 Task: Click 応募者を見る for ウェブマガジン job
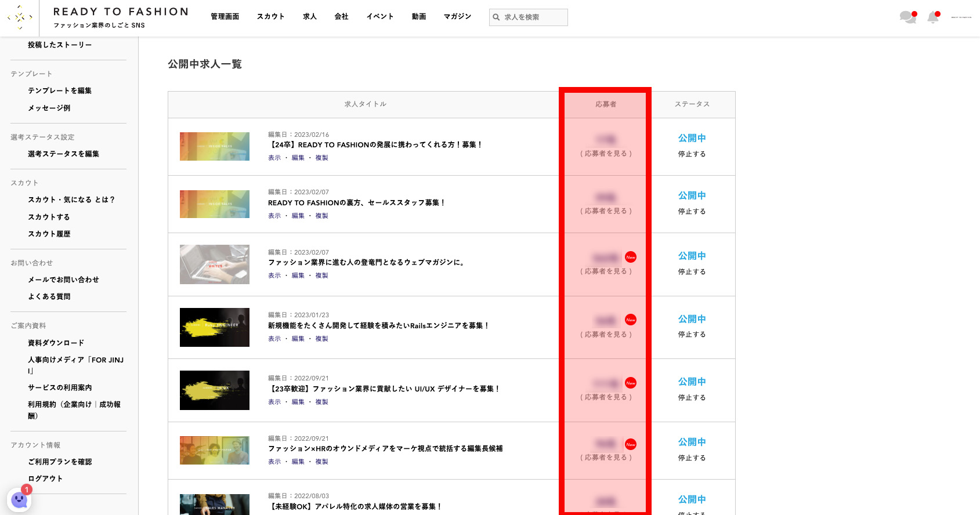(x=606, y=271)
